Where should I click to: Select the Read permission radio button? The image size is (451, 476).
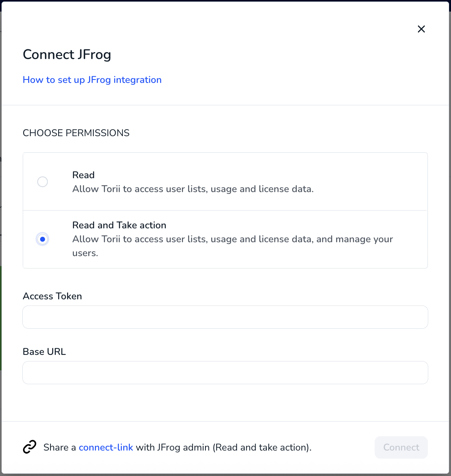coord(42,181)
